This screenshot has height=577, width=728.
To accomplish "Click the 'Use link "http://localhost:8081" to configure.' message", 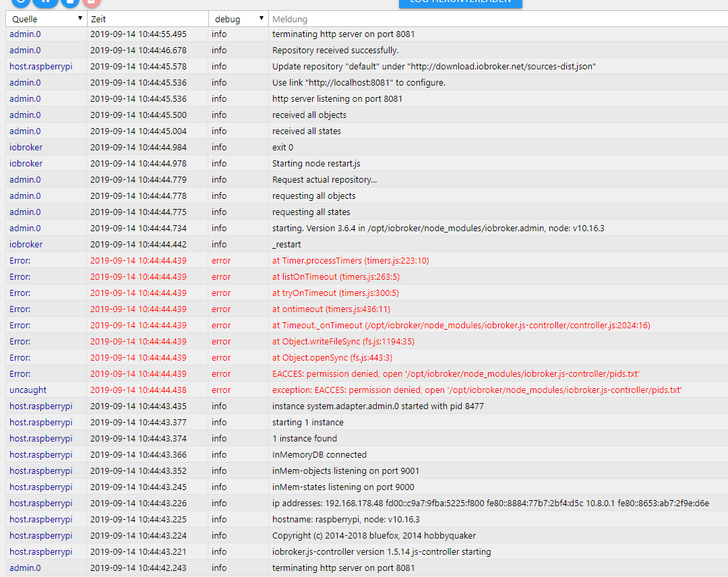I will pyautogui.click(x=359, y=83).
